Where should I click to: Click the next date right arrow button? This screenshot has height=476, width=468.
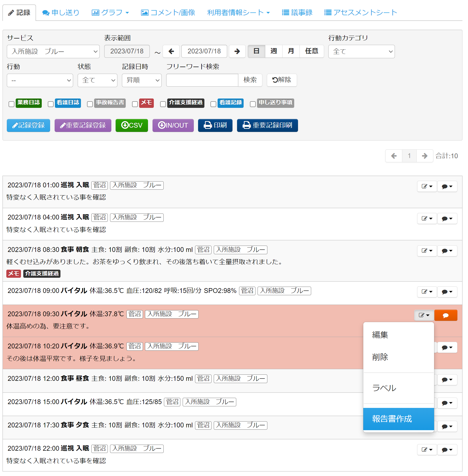pyautogui.click(x=237, y=51)
